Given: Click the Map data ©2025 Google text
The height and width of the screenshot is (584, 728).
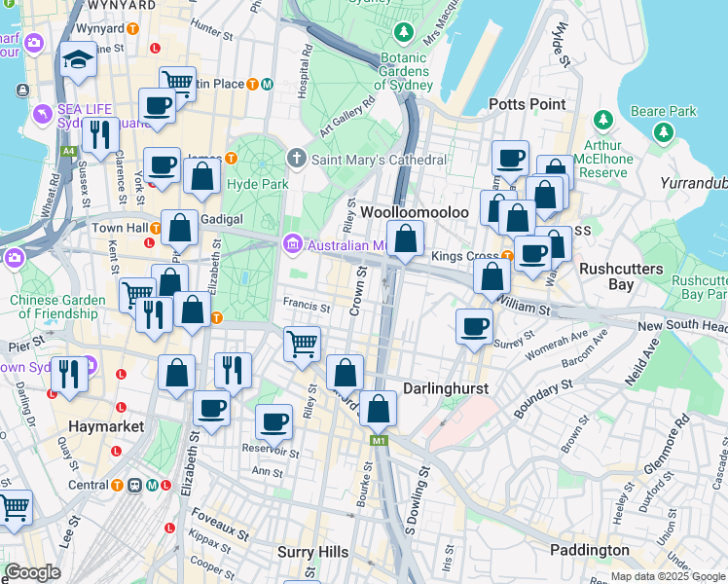Looking at the screenshot, I should tap(668, 576).
